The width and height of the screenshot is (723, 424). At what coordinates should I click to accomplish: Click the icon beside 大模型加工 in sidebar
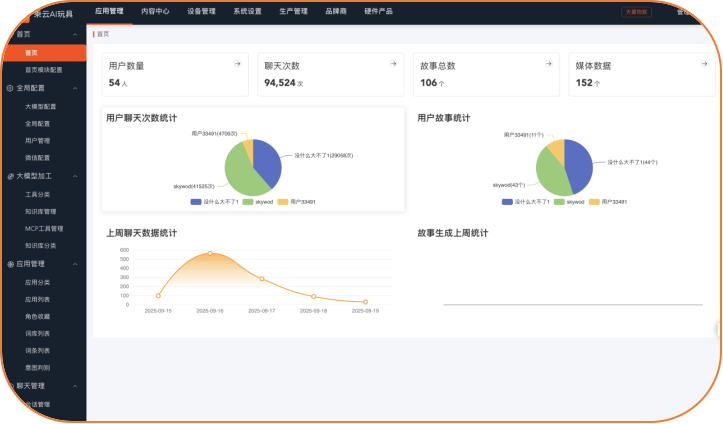(x=9, y=176)
